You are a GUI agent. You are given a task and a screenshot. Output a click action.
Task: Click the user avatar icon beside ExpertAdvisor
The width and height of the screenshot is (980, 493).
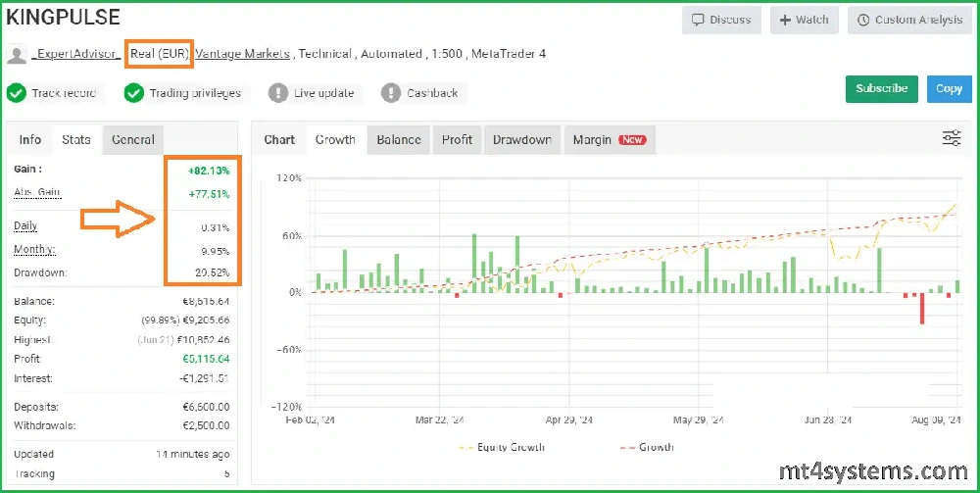[x=16, y=55]
